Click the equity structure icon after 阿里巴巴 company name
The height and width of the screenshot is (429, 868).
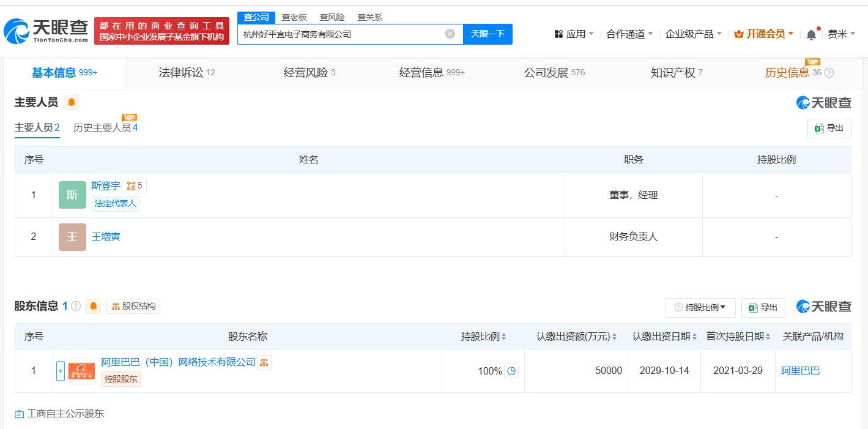(264, 363)
